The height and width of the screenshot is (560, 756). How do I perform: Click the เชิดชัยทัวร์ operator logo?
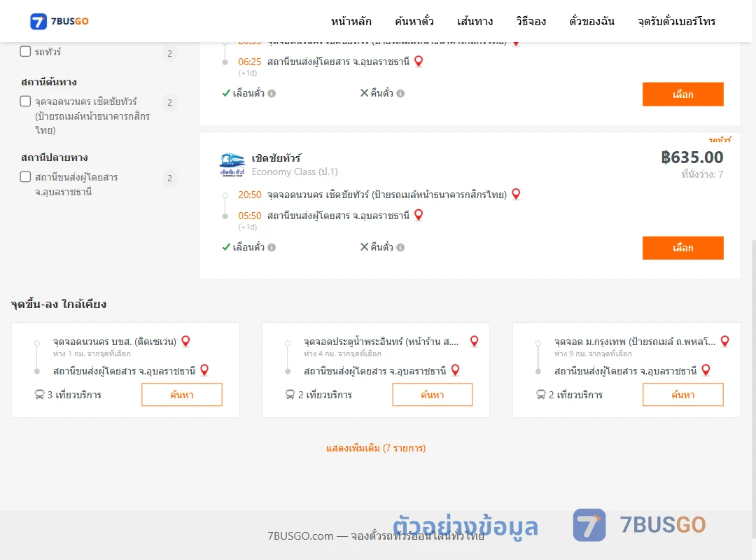pyautogui.click(x=232, y=165)
